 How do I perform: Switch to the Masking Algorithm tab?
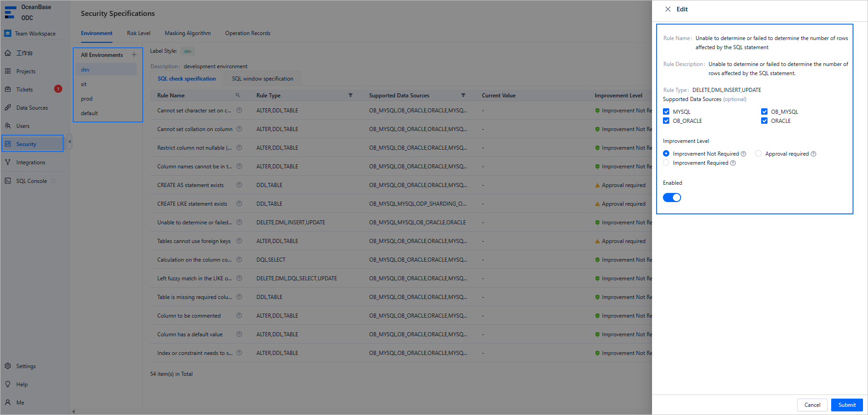(x=187, y=33)
